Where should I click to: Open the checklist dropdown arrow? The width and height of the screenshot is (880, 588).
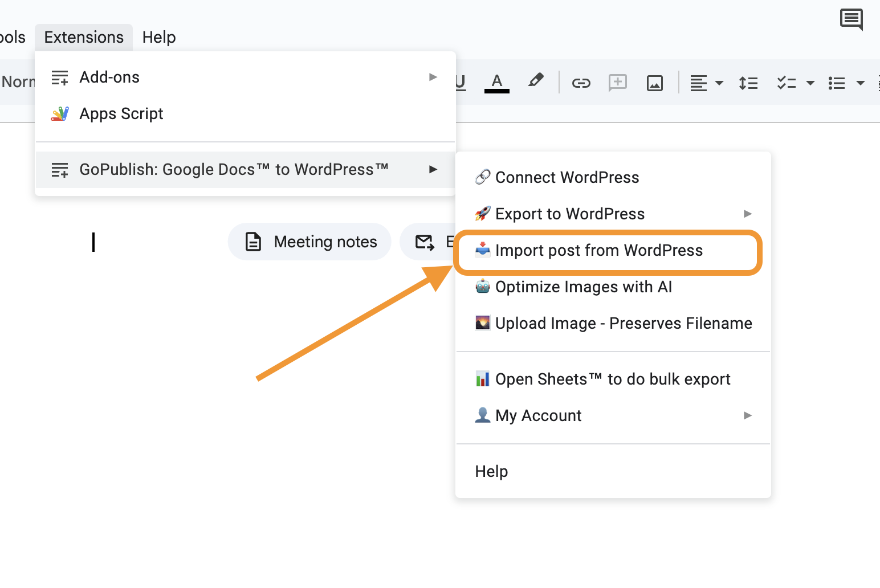(x=810, y=84)
